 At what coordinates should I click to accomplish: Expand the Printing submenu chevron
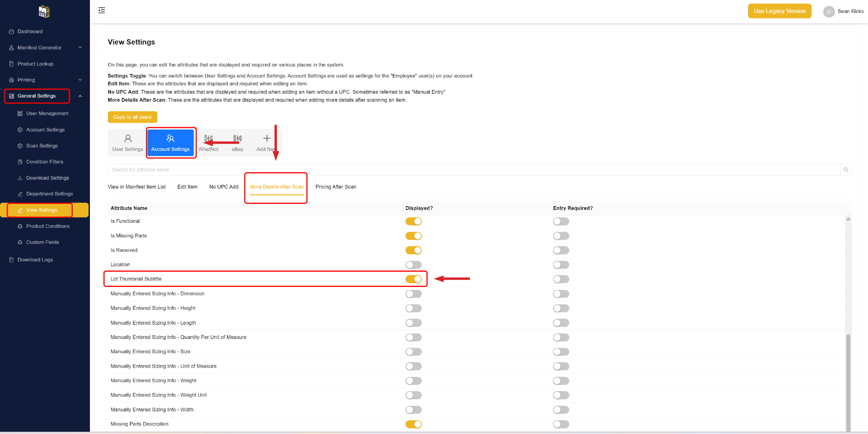(80, 80)
